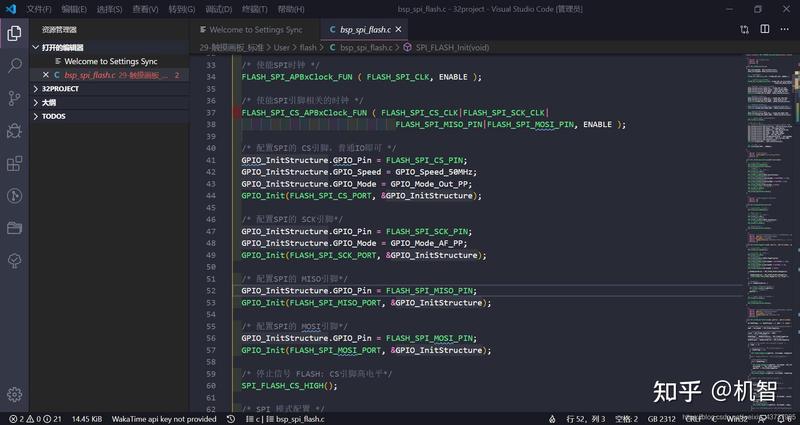Click SPI_FLASH_Init(void) breadcrumb segment
800x425 pixels.
[453, 47]
